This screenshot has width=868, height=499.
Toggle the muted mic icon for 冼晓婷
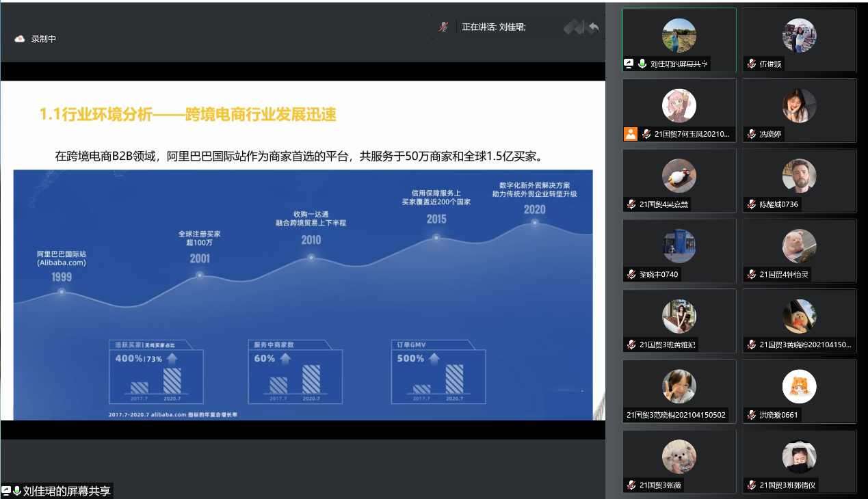click(x=751, y=134)
